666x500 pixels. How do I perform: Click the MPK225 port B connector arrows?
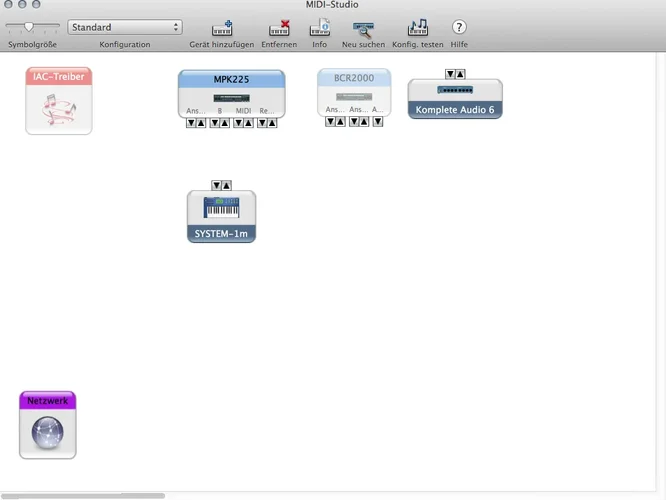coord(220,123)
